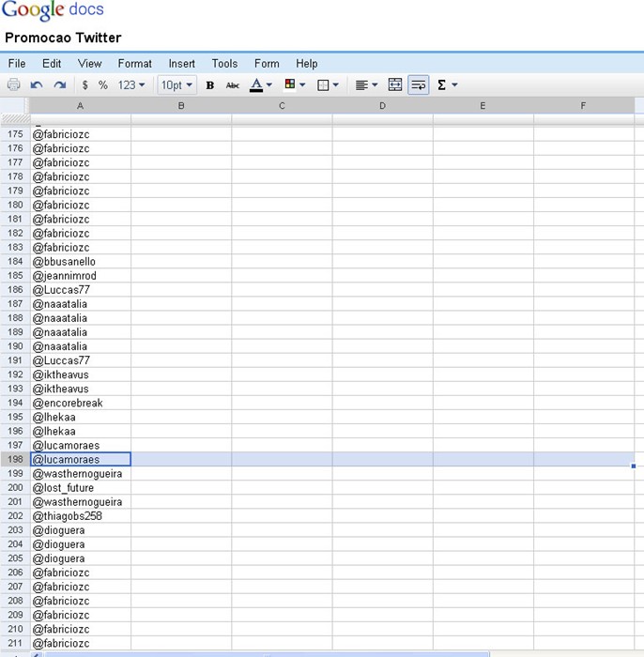Select cell with @encorebreak
The height and width of the screenshot is (657, 644).
[x=80, y=403]
